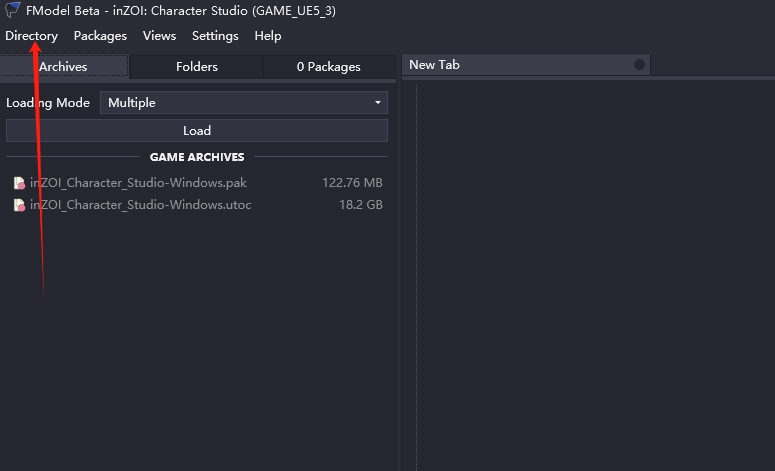Screen dimensions: 775x471
Task: Open the Loading Mode dropdown showing Multiple
Action: tap(244, 103)
